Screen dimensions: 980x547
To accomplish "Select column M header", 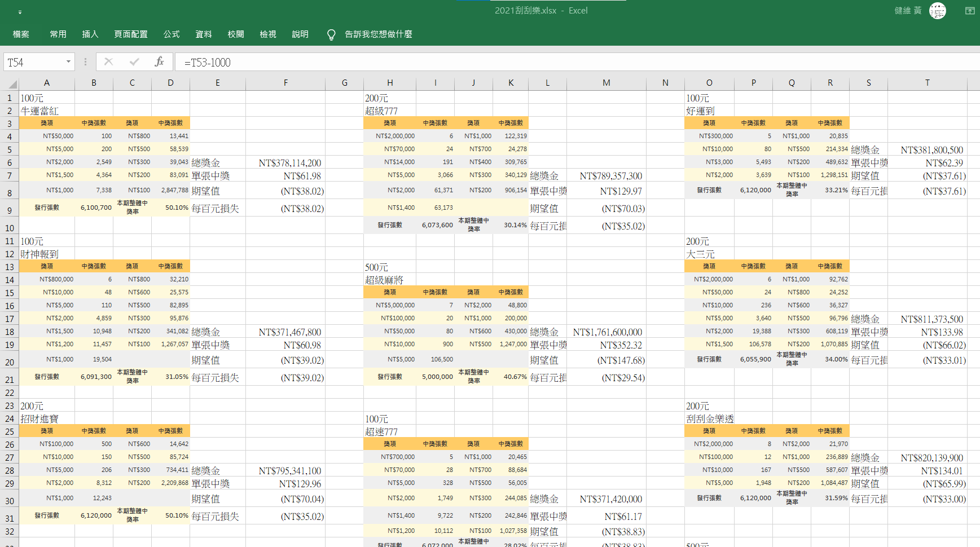I will (x=606, y=83).
